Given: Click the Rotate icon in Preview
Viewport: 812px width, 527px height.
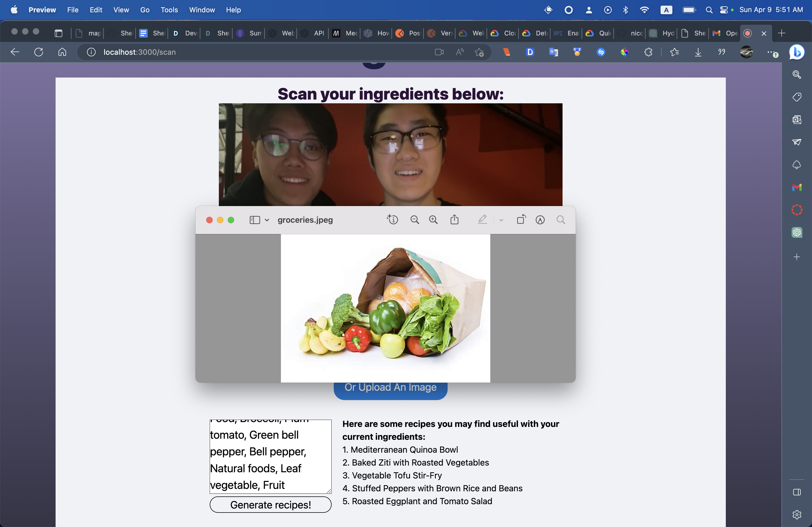Looking at the screenshot, I should pos(521,220).
